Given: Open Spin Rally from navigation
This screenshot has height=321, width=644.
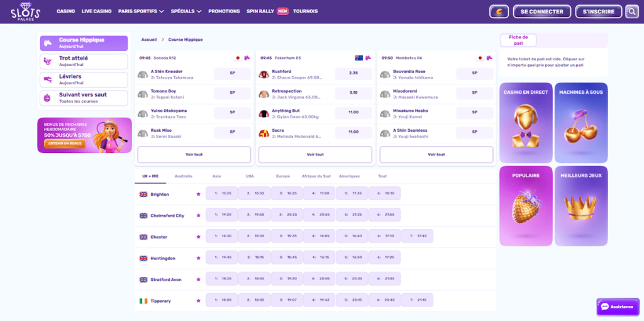Looking at the screenshot, I should coord(260,11).
